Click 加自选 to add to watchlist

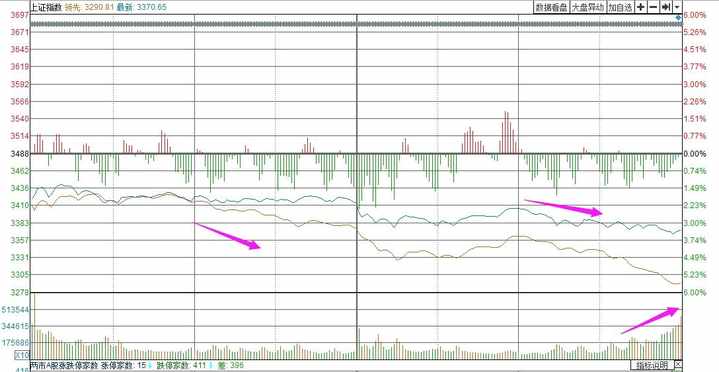coord(620,7)
